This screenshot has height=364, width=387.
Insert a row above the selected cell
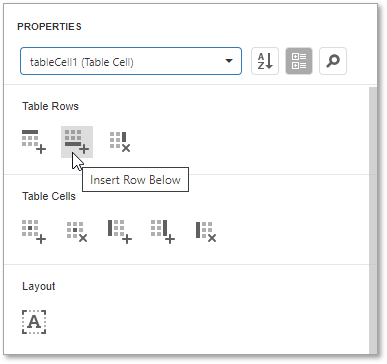(34, 142)
